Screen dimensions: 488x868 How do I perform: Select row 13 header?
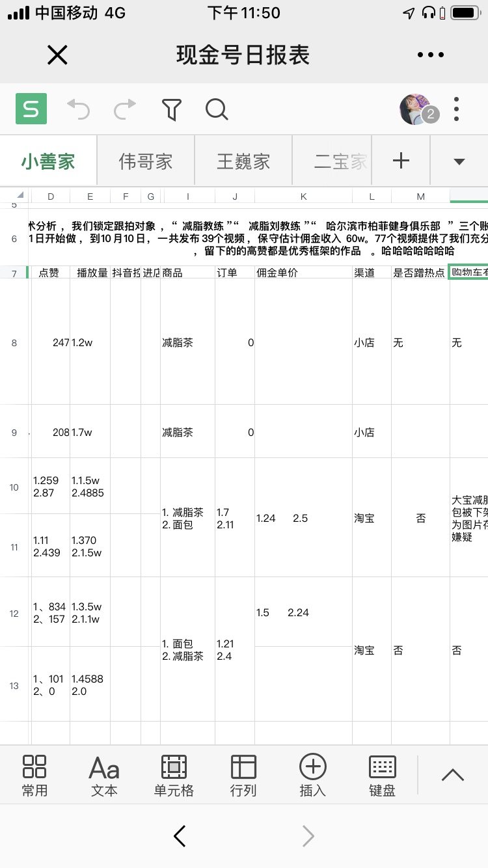(x=14, y=685)
